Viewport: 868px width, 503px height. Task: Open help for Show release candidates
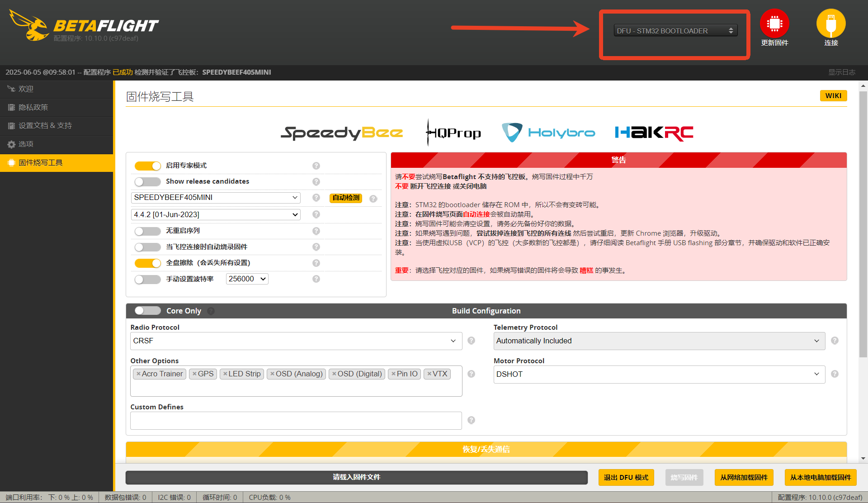(316, 181)
